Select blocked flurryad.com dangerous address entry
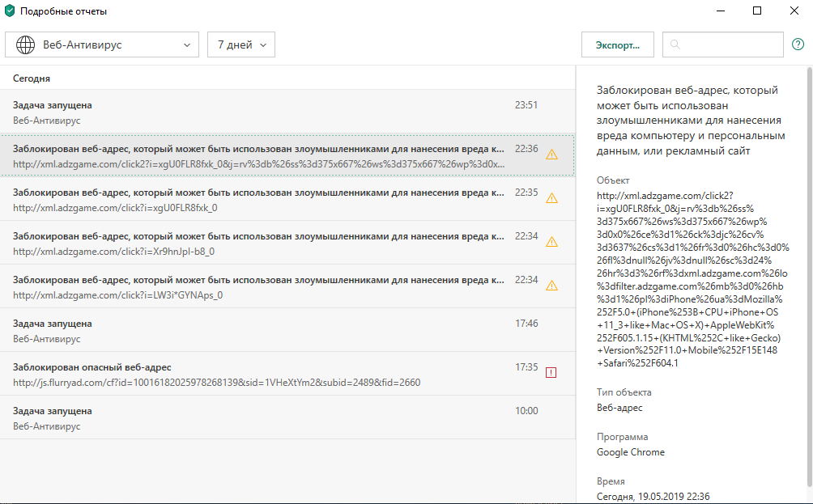This screenshot has height=504, width=813. [x=259, y=374]
